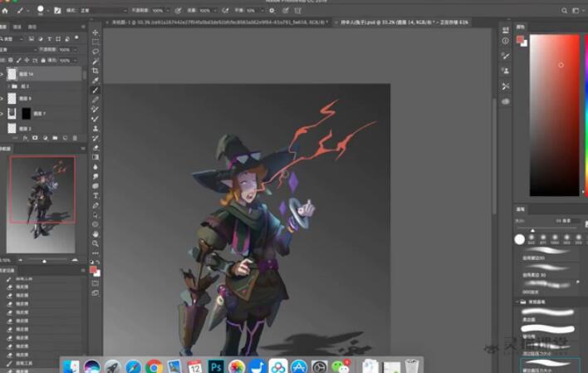The image size is (588, 373).
Task: Select the Move tool
Action: pos(96,32)
